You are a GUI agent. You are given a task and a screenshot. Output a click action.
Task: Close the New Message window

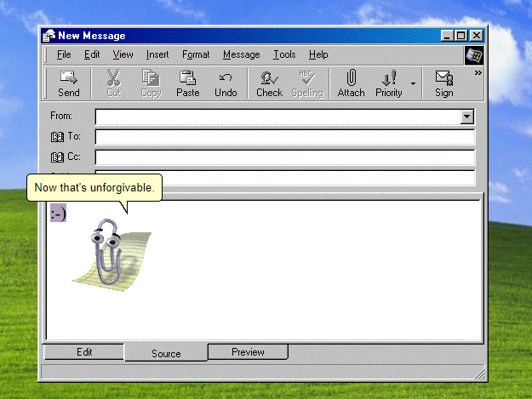[477, 35]
